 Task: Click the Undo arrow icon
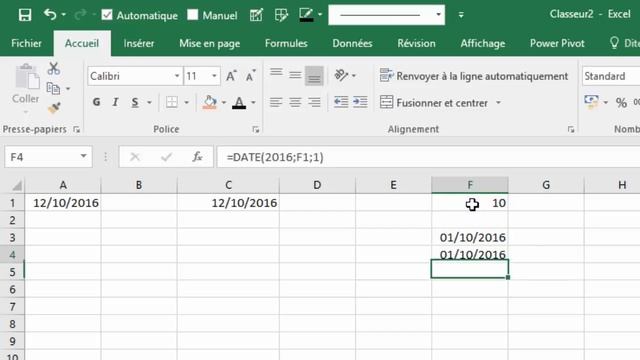click(50, 15)
